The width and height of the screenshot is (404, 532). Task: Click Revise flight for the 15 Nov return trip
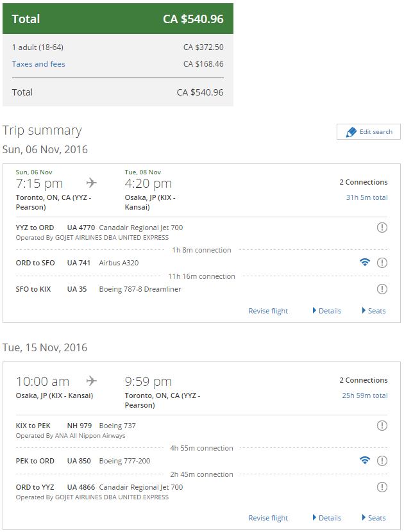(268, 518)
